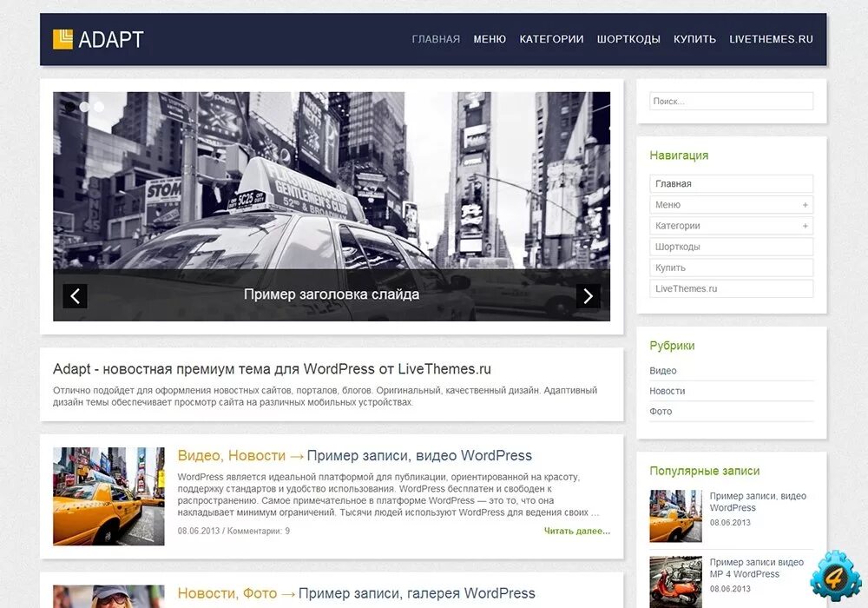Screen dimensions: 868x608
Task: Open post Пример записи, видео WordPress
Action: pyautogui.click(x=419, y=456)
